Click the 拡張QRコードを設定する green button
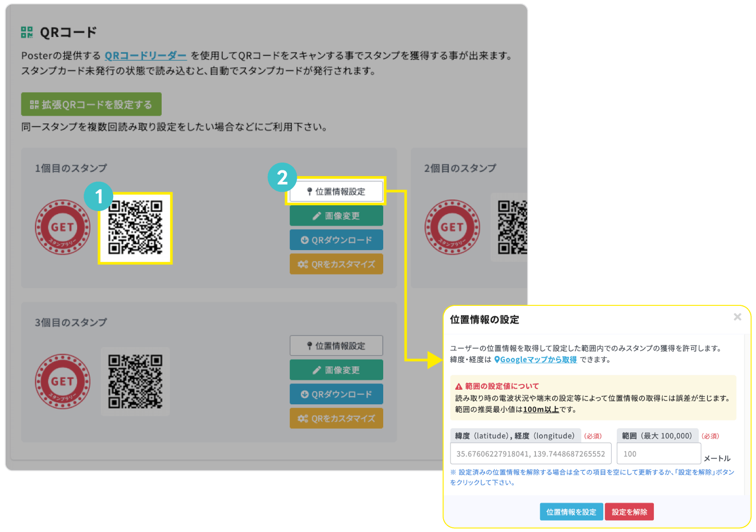Screen dimensions: 756x532 (x=91, y=104)
